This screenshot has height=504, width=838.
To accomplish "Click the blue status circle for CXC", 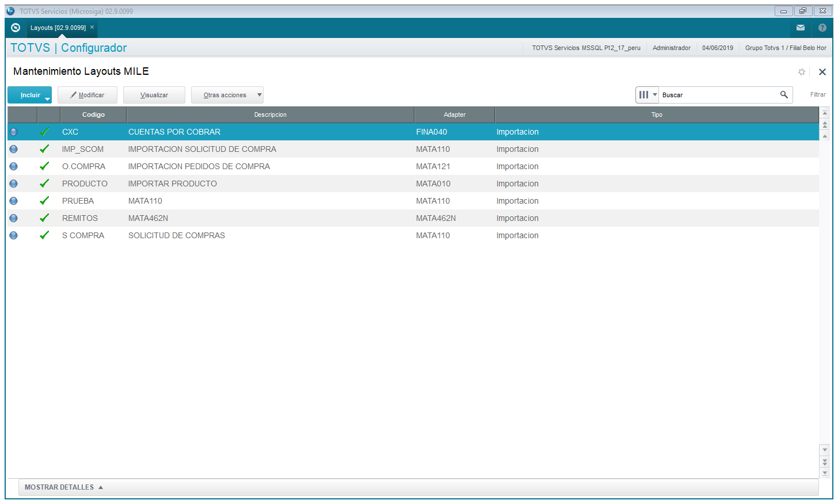I will [x=13, y=132].
